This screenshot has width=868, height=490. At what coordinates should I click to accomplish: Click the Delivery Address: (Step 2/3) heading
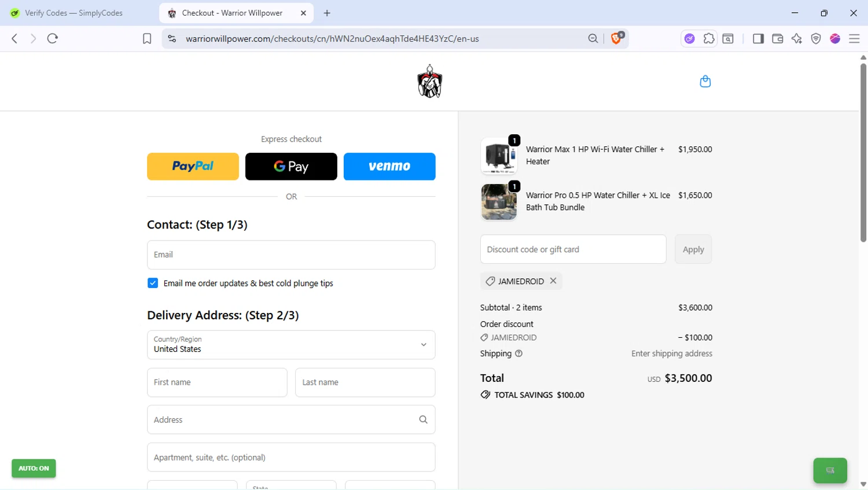(x=223, y=315)
